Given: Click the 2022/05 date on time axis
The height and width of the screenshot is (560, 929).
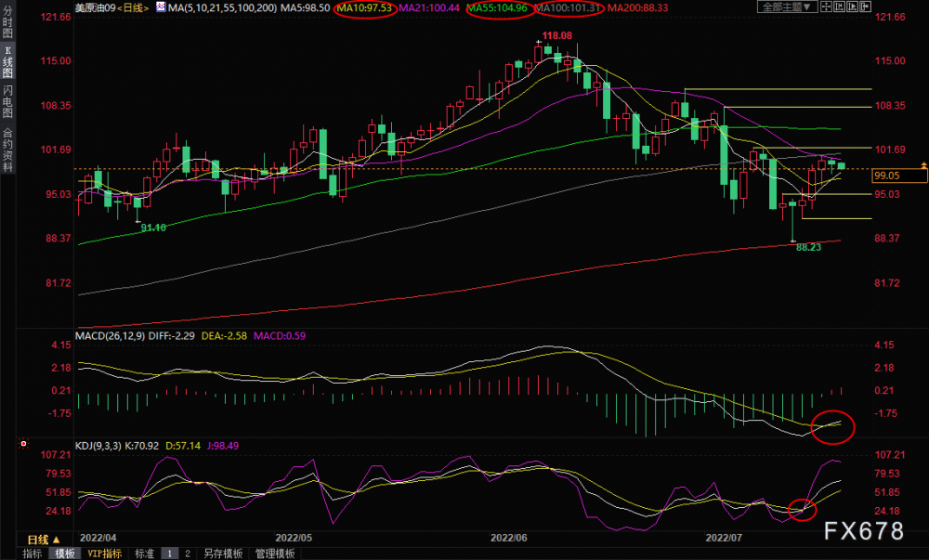Looking at the screenshot, I should [x=294, y=538].
